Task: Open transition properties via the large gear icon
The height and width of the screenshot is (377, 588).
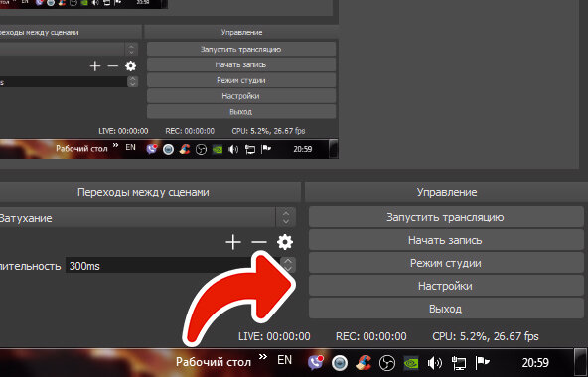Action: pos(285,242)
